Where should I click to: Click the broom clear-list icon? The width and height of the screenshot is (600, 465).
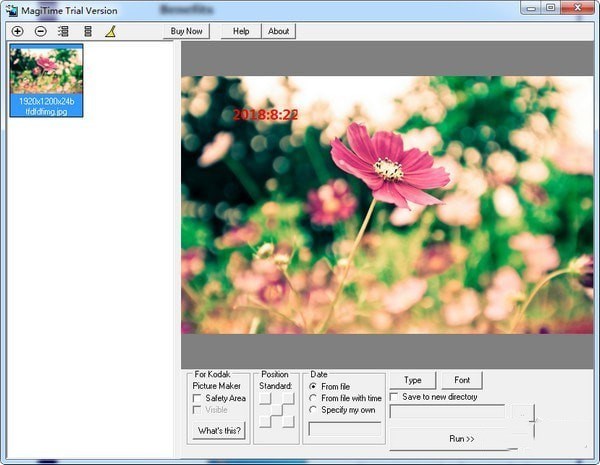tap(111, 31)
